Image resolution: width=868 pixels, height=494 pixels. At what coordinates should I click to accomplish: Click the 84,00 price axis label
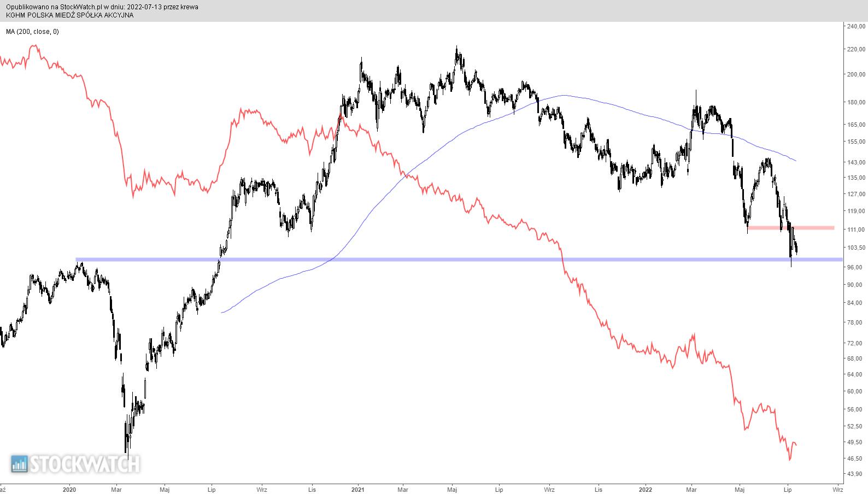pyautogui.click(x=855, y=303)
